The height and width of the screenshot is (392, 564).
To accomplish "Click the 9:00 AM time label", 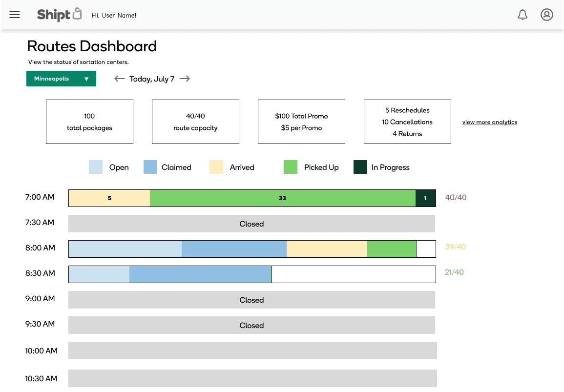I will click(40, 298).
